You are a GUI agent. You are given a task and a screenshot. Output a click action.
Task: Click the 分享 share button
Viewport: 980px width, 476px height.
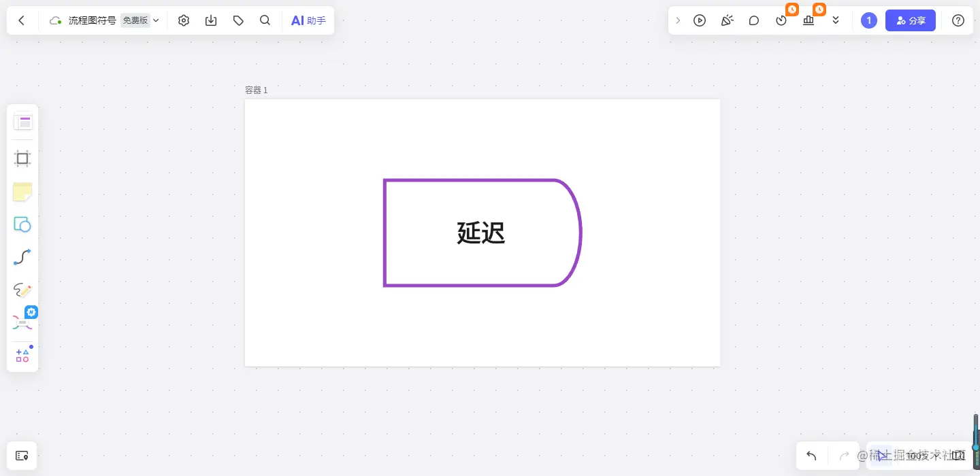pos(911,20)
